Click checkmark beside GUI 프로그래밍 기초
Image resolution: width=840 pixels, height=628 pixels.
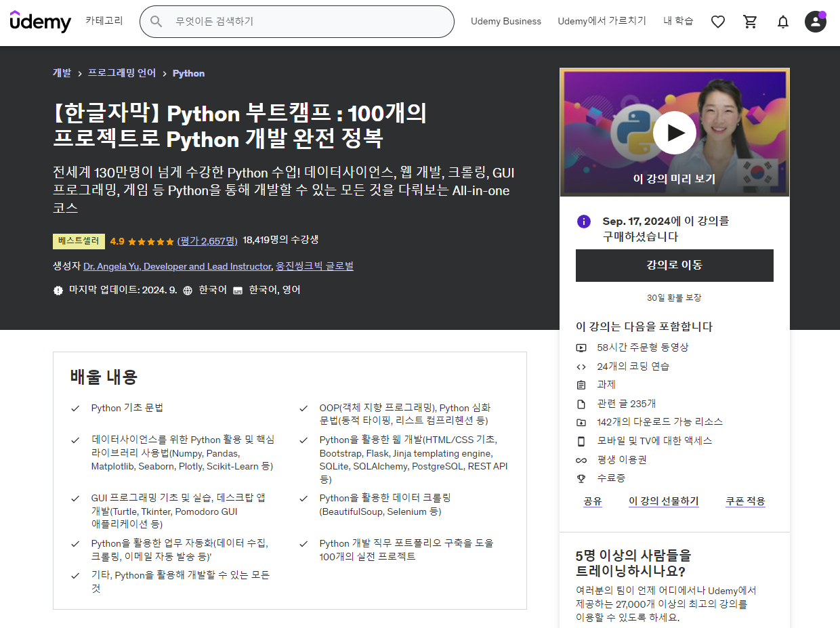click(x=76, y=499)
